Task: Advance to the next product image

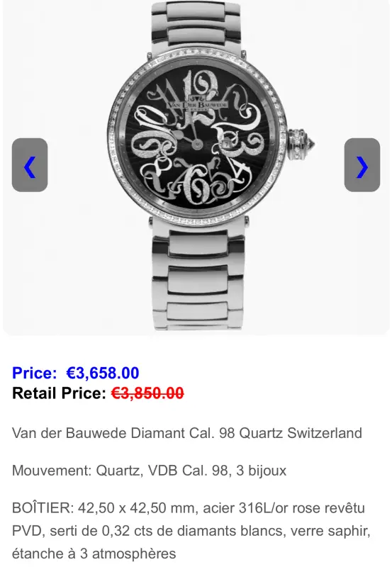Action: pos(362,165)
